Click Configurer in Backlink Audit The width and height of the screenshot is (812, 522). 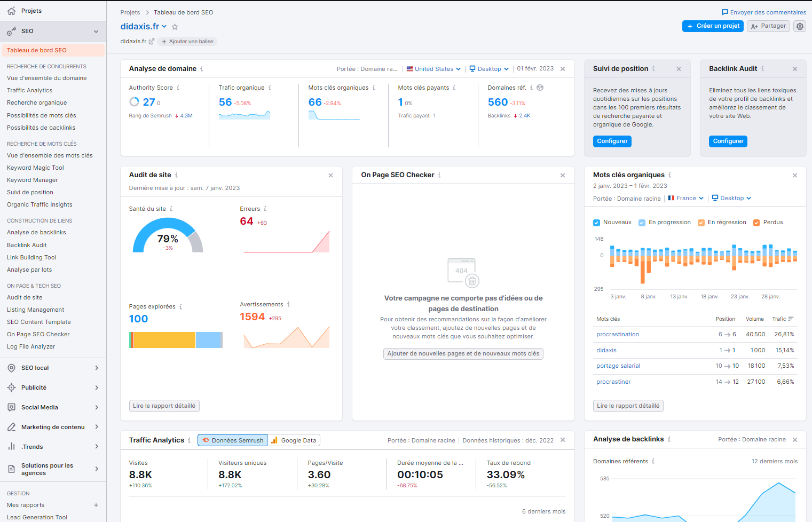(728, 141)
